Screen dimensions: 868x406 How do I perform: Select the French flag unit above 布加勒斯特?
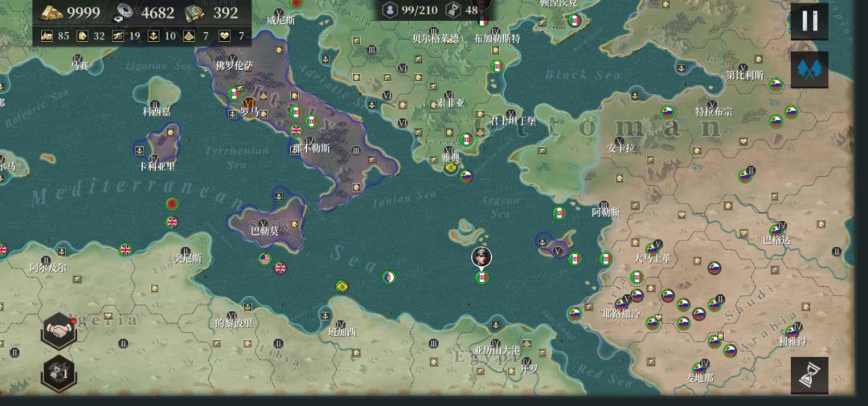[x=483, y=22]
